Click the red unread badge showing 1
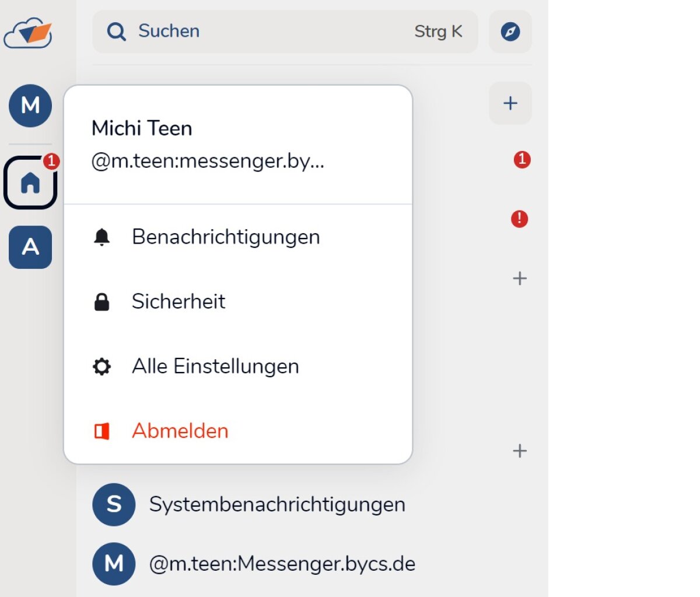700x597 pixels. tap(521, 159)
